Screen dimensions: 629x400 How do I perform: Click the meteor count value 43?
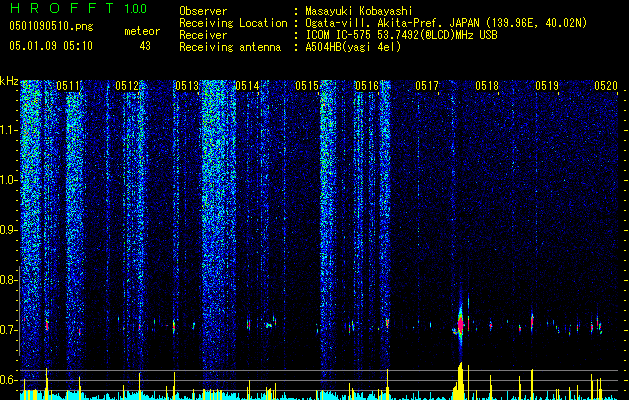pos(145,46)
